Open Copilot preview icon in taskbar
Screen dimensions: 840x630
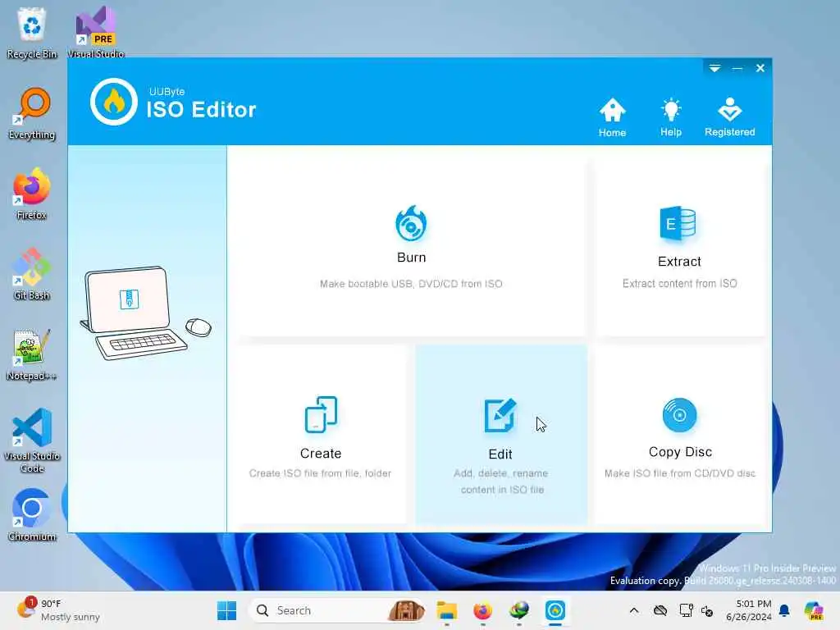point(814,610)
